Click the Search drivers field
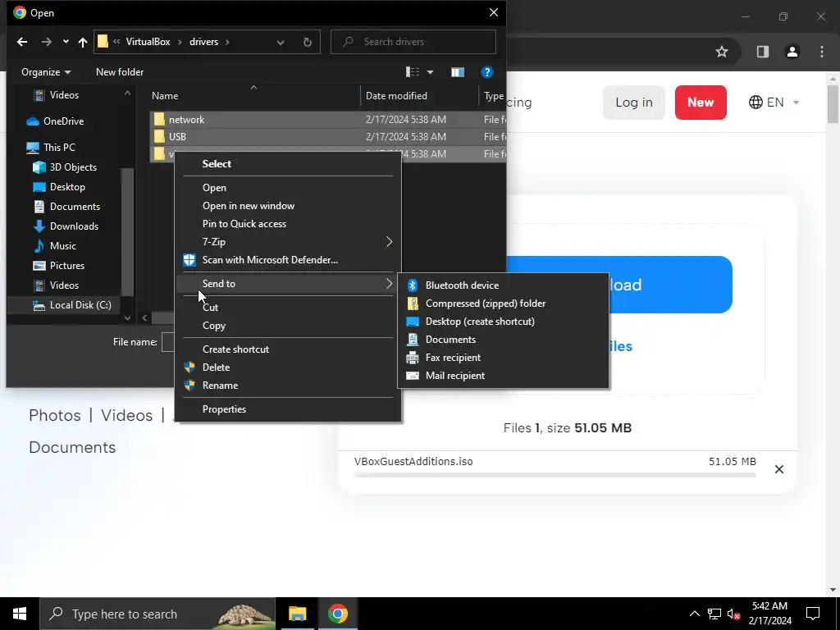Viewport: 840px width, 630px height. [413, 42]
